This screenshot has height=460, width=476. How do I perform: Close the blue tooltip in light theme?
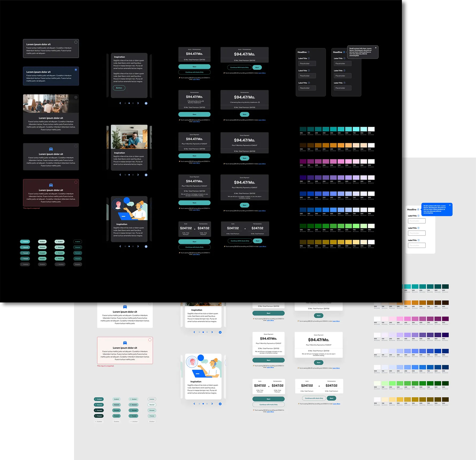tap(450, 205)
